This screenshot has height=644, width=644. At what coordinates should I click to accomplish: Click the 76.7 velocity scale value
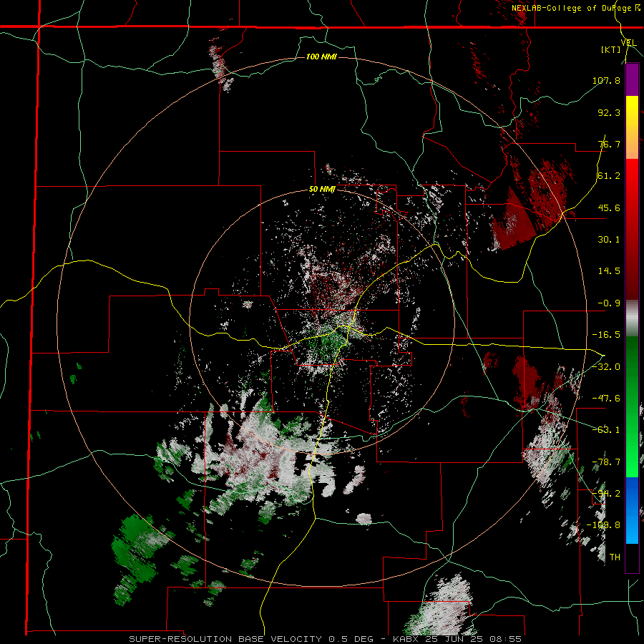(609, 144)
